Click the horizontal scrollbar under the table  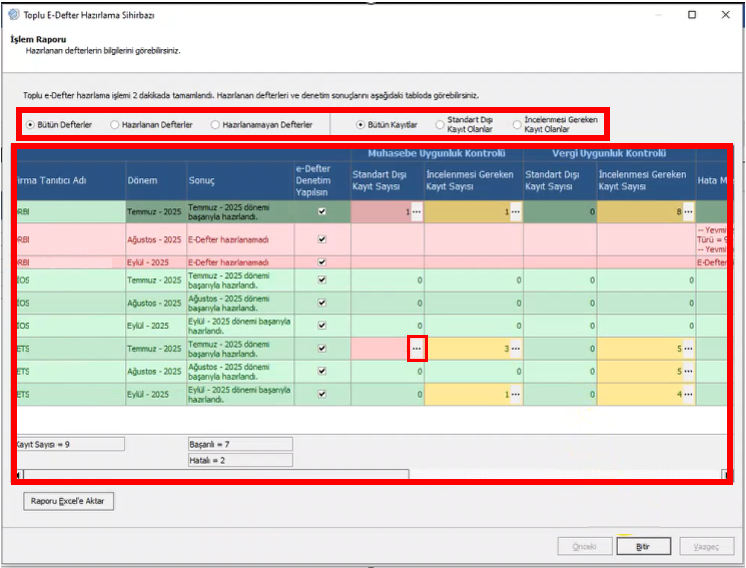click(216, 474)
